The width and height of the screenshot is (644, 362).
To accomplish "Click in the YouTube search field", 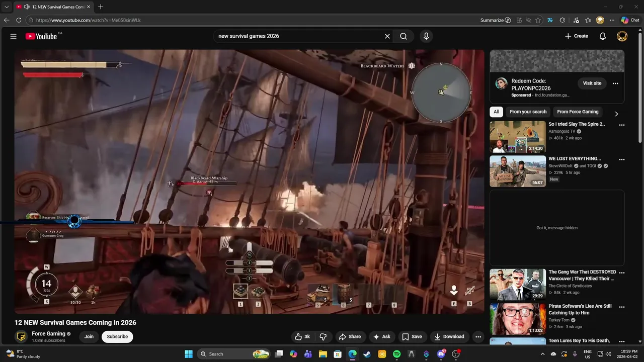I will coord(299,36).
